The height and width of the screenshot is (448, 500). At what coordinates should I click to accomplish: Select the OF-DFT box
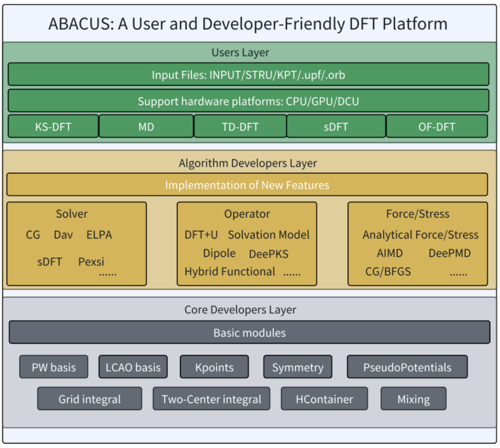click(x=437, y=127)
